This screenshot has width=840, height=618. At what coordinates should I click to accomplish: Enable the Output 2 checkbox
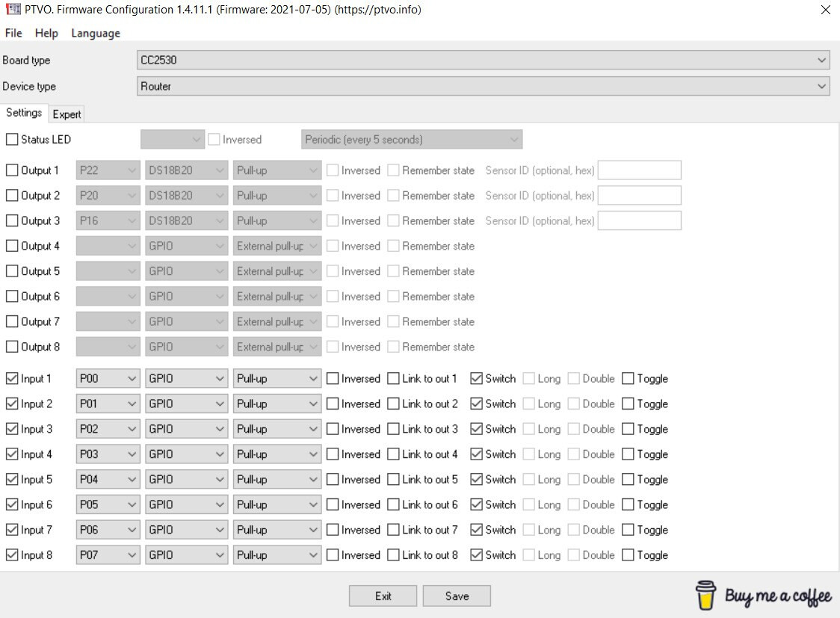click(x=12, y=196)
